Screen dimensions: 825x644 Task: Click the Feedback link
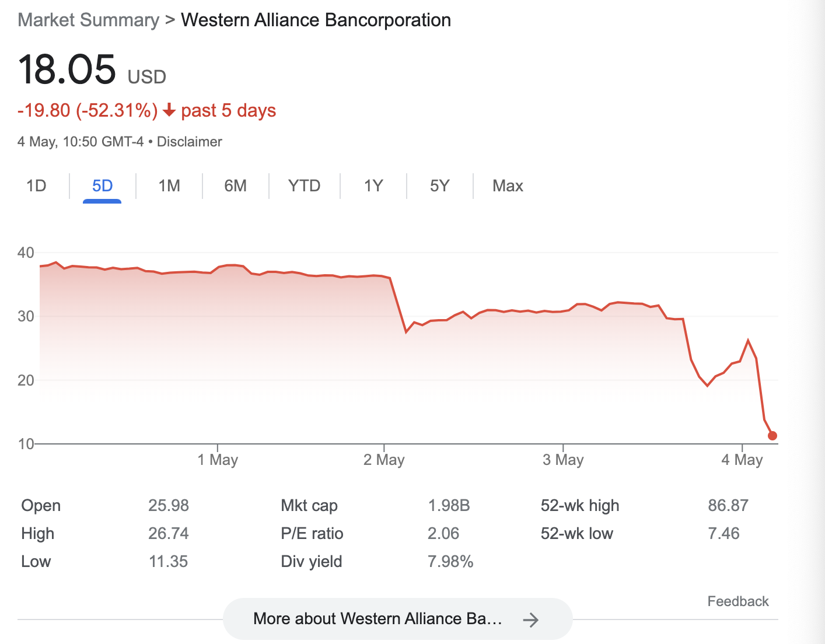[x=738, y=601]
